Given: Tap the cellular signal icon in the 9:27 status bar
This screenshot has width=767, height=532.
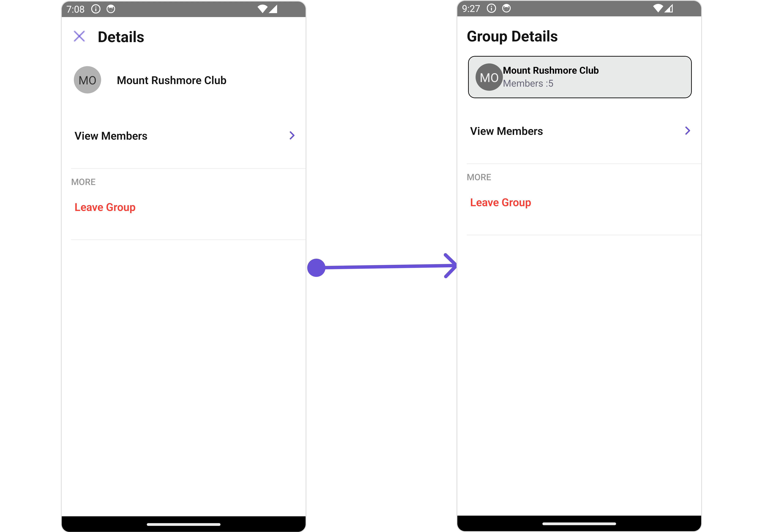Looking at the screenshot, I should 669,8.
